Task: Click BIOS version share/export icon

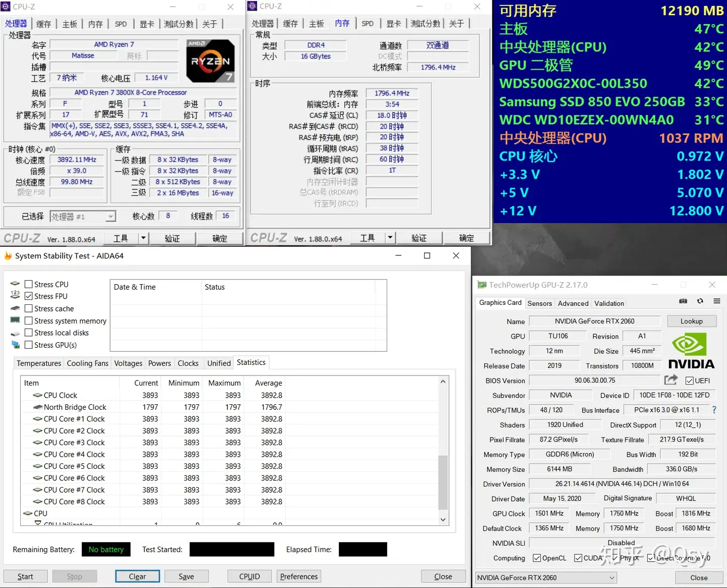Action: point(671,380)
